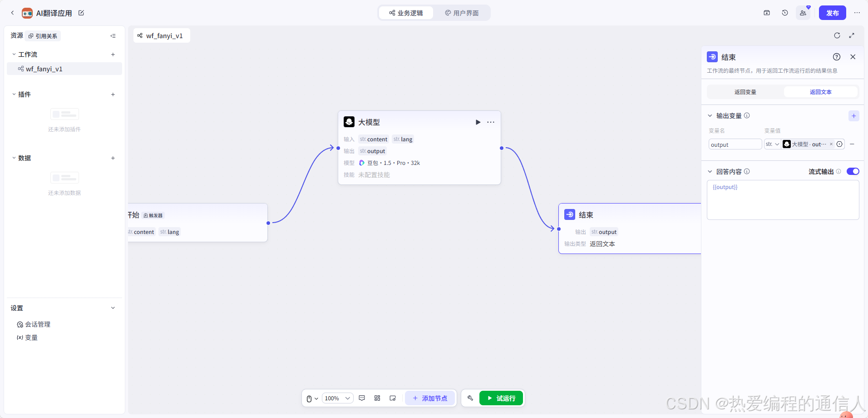Refresh the workflow canvas
The height and width of the screenshot is (418, 868).
click(837, 35)
